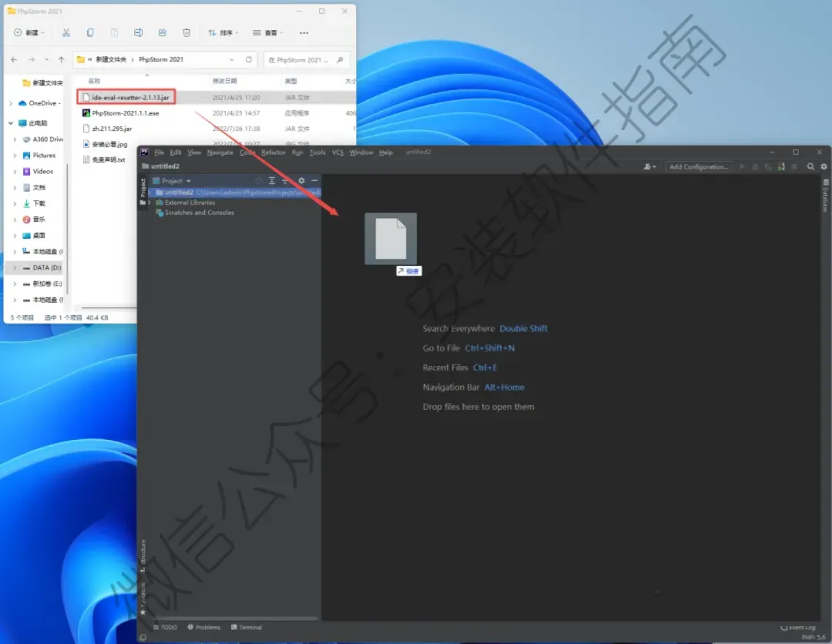Toggle the Database tool window on right stripe
832x644 pixels.
click(826, 196)
